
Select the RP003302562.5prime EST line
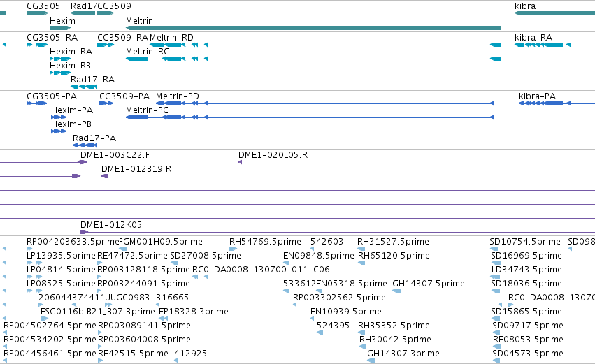pyautogui.click(x=397, y=305)
